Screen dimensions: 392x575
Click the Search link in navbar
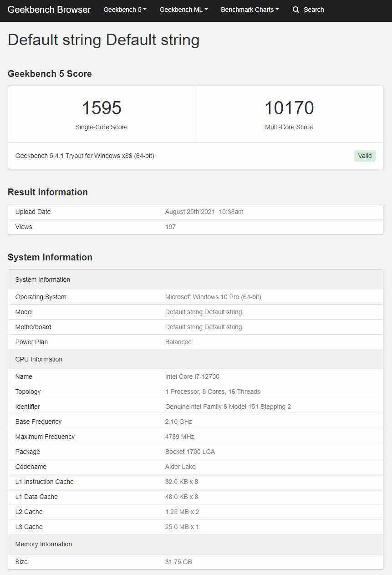314,10
